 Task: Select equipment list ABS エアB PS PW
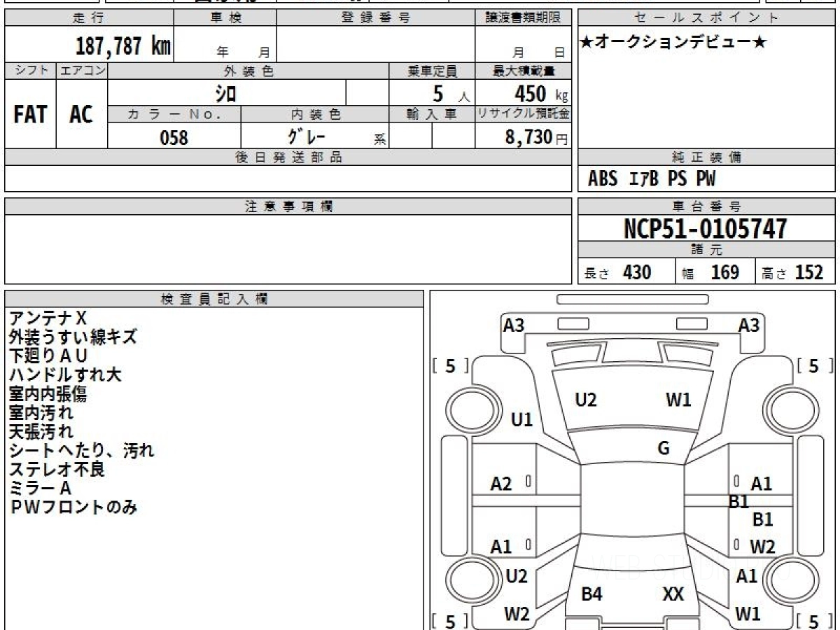pos(652,179)
